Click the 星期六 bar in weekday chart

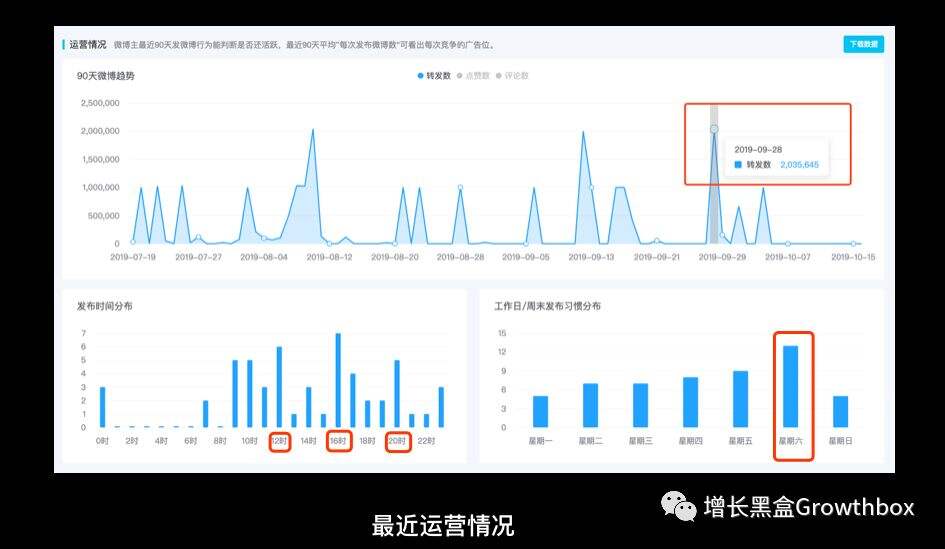790,387
